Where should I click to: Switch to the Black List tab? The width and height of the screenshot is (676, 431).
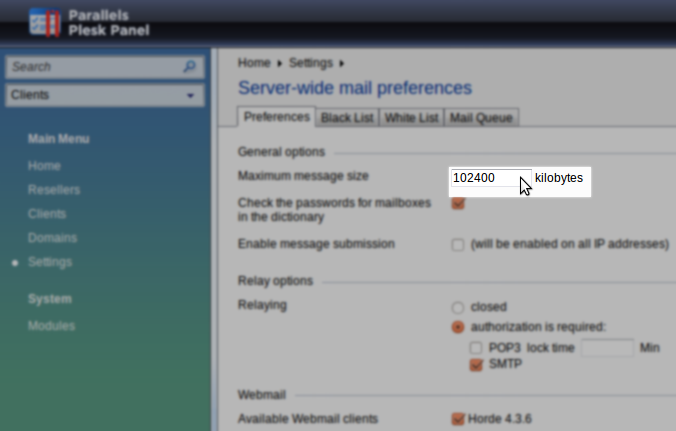(347, 118)
